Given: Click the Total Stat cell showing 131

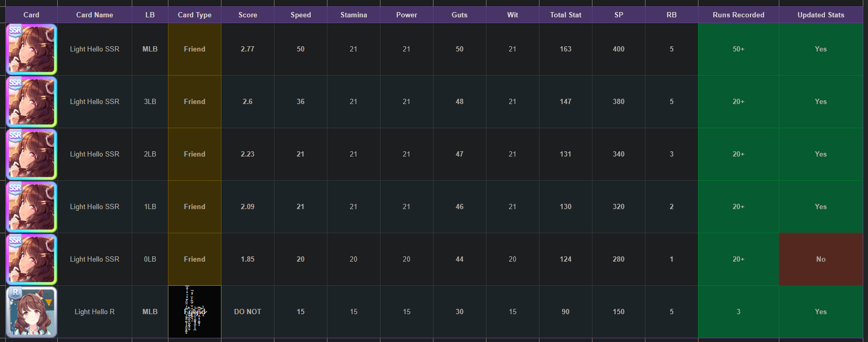Looking at the screenshot, I should (x=566, y=154).
